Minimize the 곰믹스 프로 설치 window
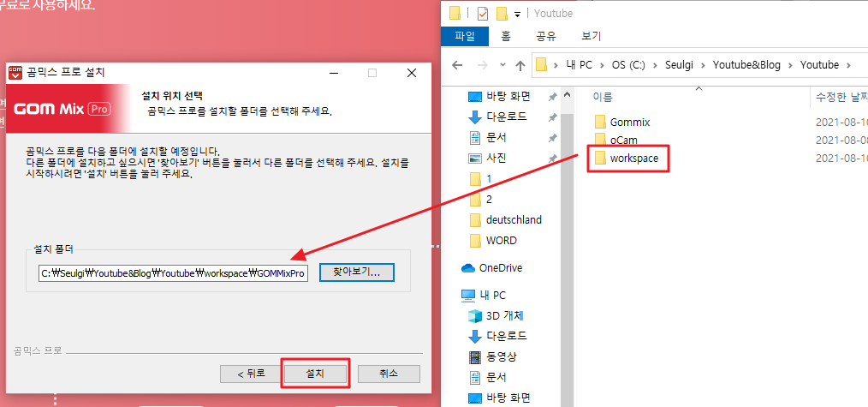 tap(334, 73)
